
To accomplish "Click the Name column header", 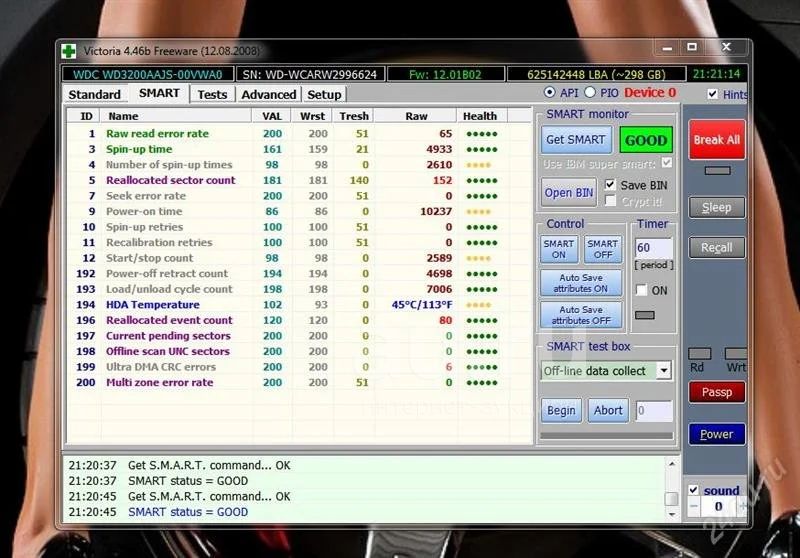I will (176, 116).
